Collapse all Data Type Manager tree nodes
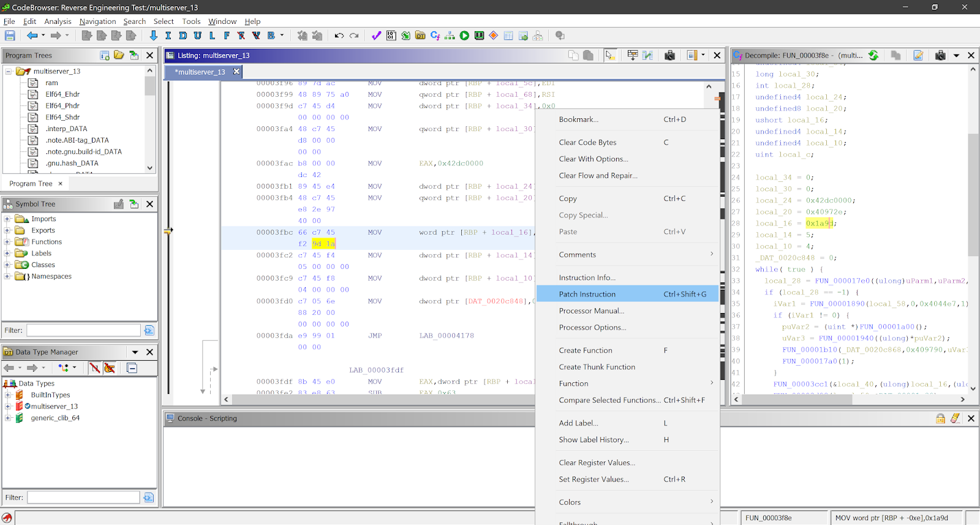Viewport: 980px width, 525px height. coord(132,368)
